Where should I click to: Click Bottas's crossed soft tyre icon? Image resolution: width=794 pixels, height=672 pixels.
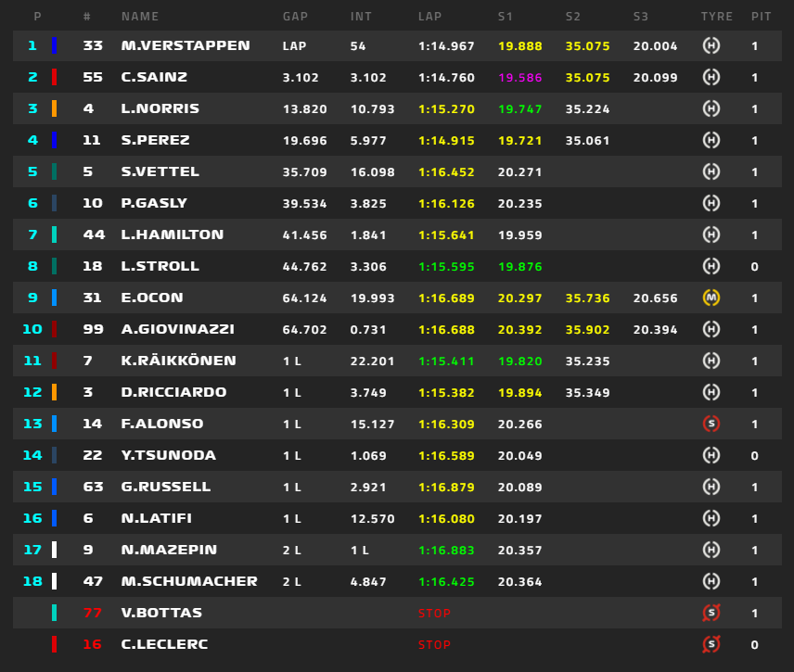point(711,613)
